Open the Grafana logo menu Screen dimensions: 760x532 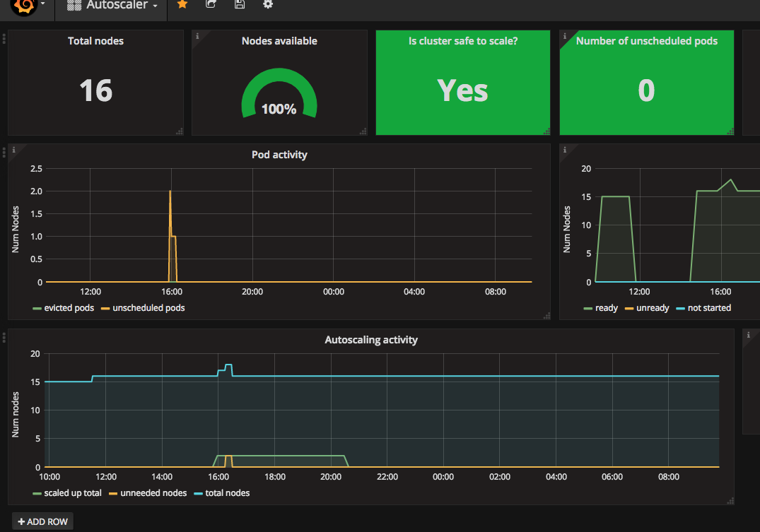coord(28,6)
